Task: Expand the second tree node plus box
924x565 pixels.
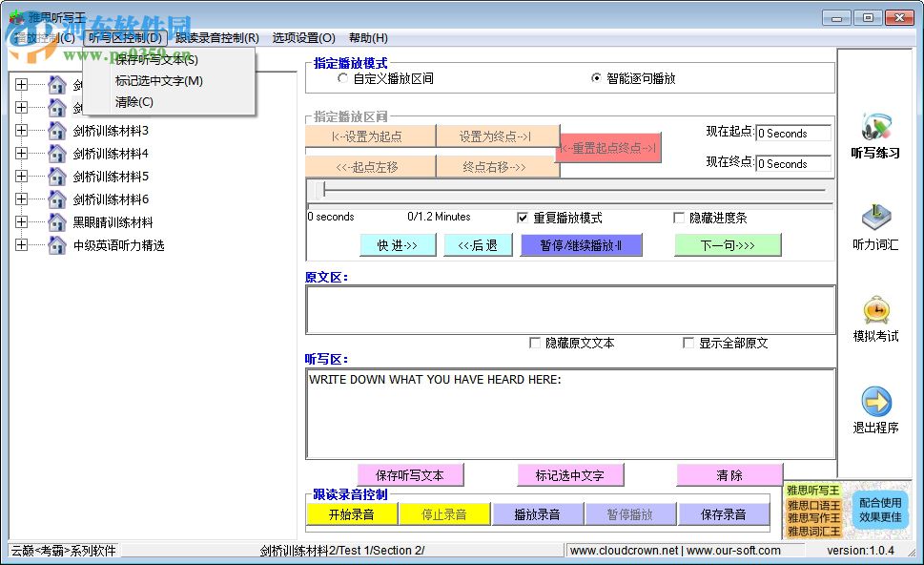Action: [x=21, y=107]
